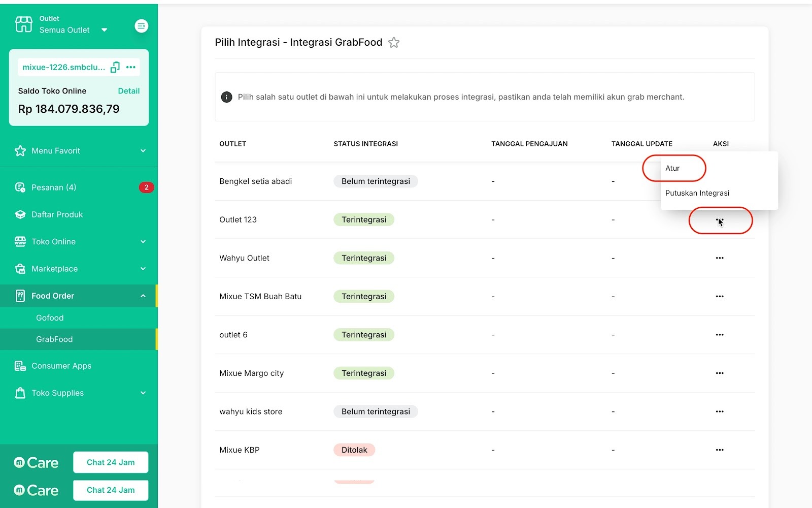Open action menu for Mixue KBP row
812x508 pixels.
(720, 450)
